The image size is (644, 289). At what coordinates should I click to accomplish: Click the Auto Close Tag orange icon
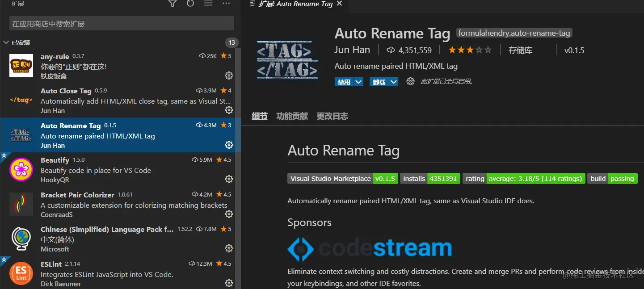[x=21, y=100]
